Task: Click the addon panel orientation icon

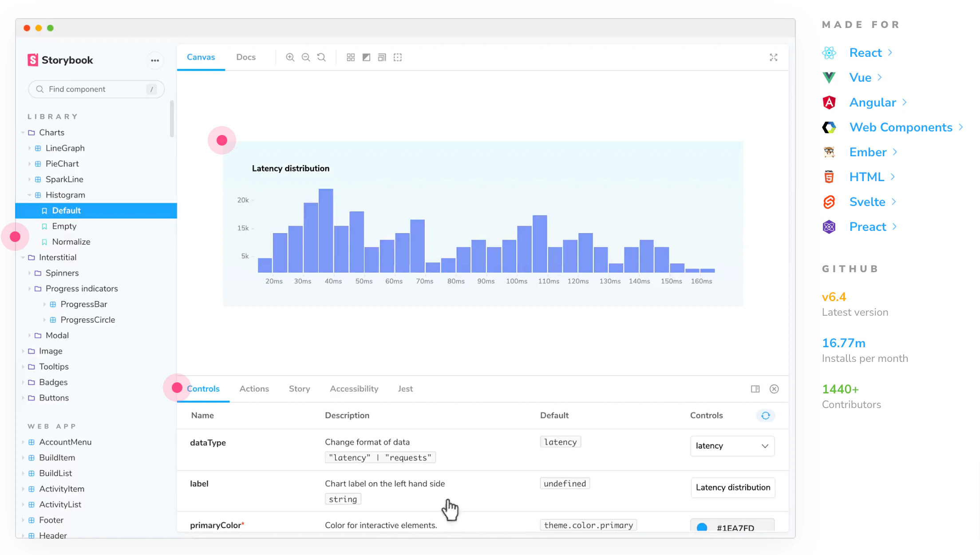Action: (755, 389)
